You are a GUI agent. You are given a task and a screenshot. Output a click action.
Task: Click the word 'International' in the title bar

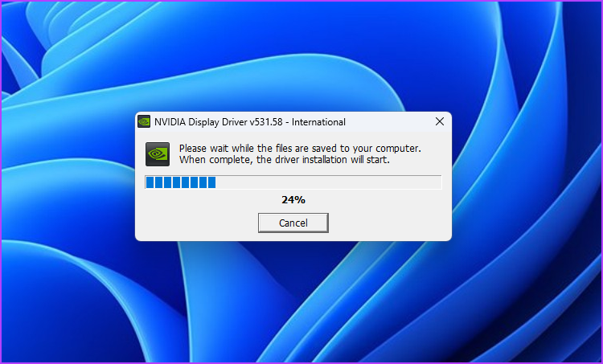click(318, 122)
